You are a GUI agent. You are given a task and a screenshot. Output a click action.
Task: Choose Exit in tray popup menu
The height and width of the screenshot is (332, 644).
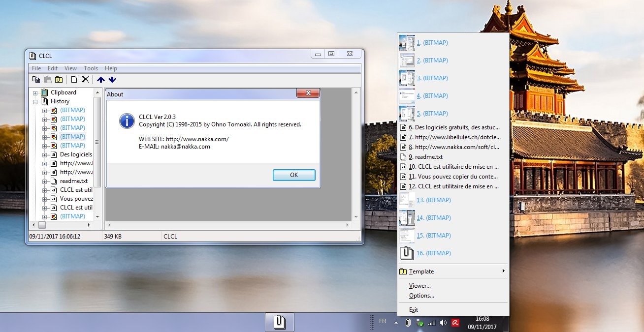click(x=453, y=310)
